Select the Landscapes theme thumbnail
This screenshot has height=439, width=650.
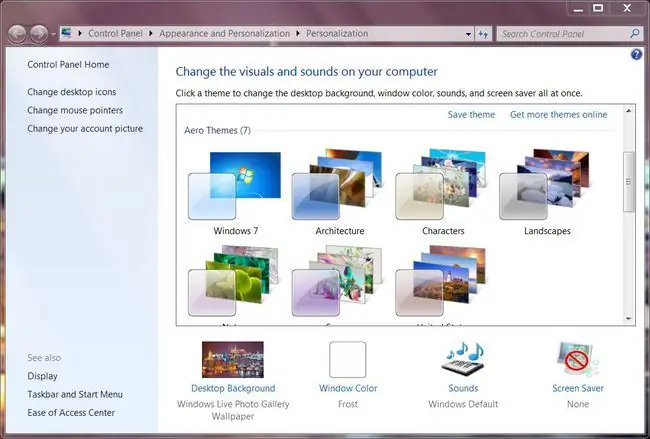[x=544, y=184]
